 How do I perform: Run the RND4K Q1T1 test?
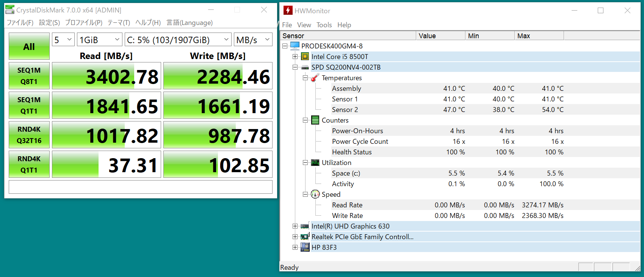(29, 164)
